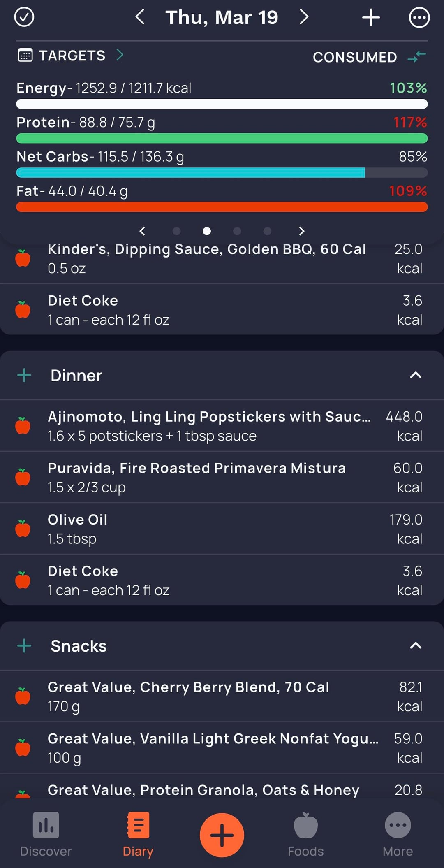Show next targets summary page

(x=302, y=231)
